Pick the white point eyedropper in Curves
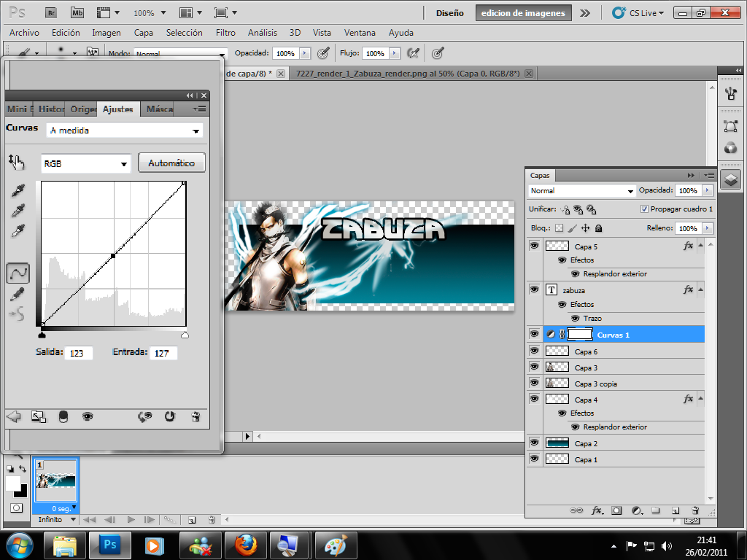 [x=18, y=231]
